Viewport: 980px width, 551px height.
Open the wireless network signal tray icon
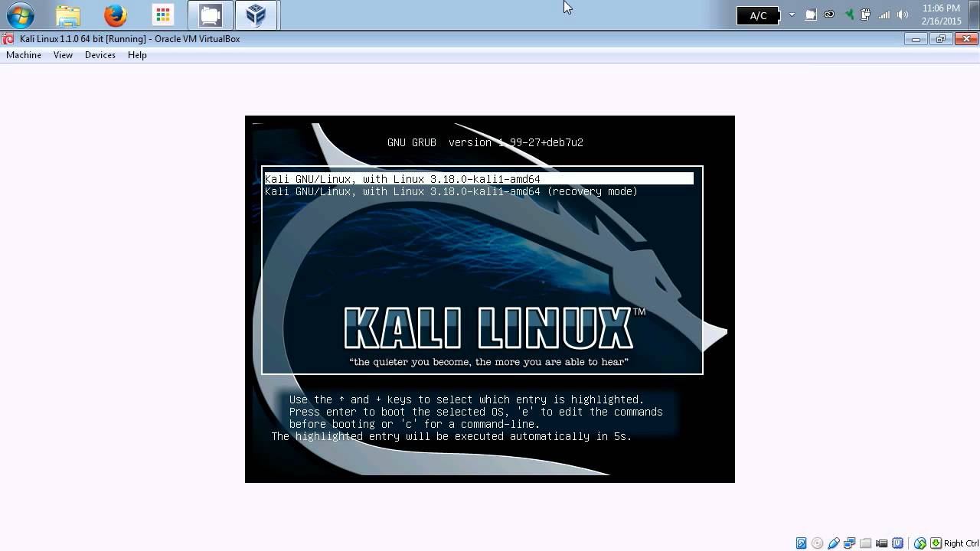(884, 15)
